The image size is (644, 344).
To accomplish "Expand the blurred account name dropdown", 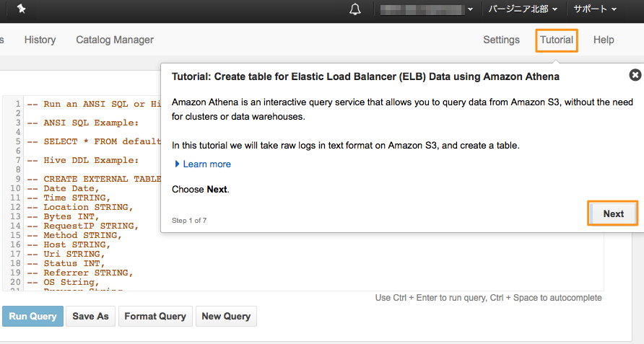I will click(x=427, y=9).
